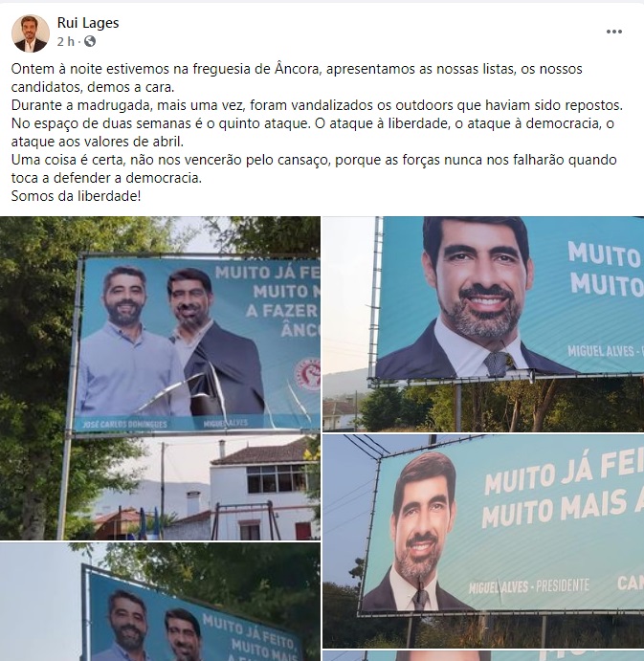
Task: Click the red fist party logo on billboard
Action: [x=309, y=373]
